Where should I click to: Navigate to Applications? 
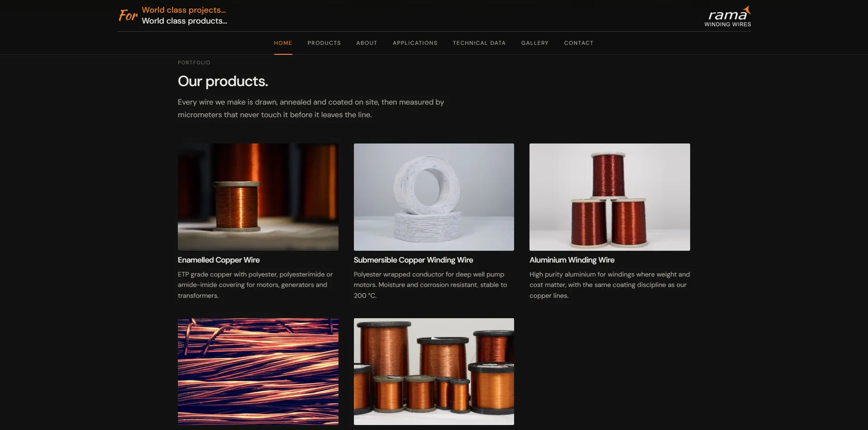point(415,43)
